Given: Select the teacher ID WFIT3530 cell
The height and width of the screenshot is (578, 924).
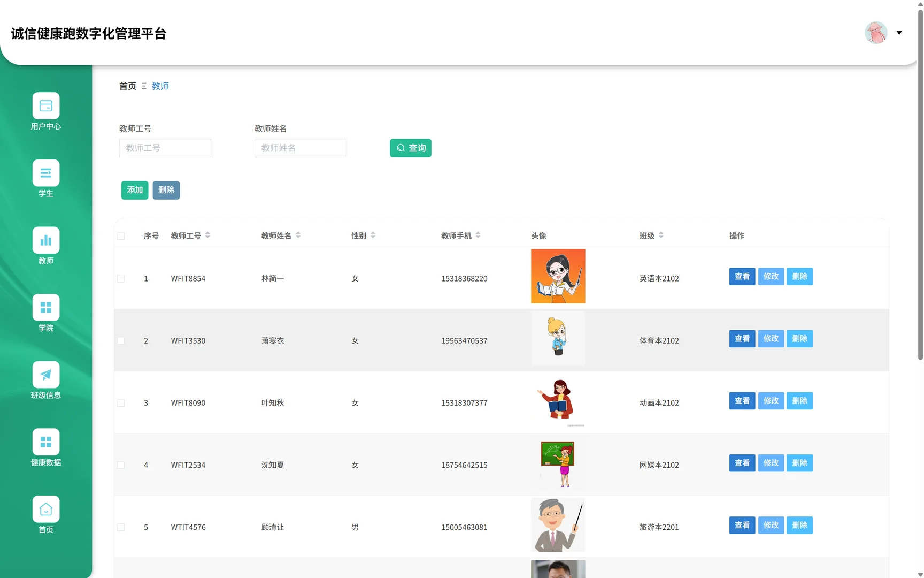Looking at the screenshot, I should [188, 341].
